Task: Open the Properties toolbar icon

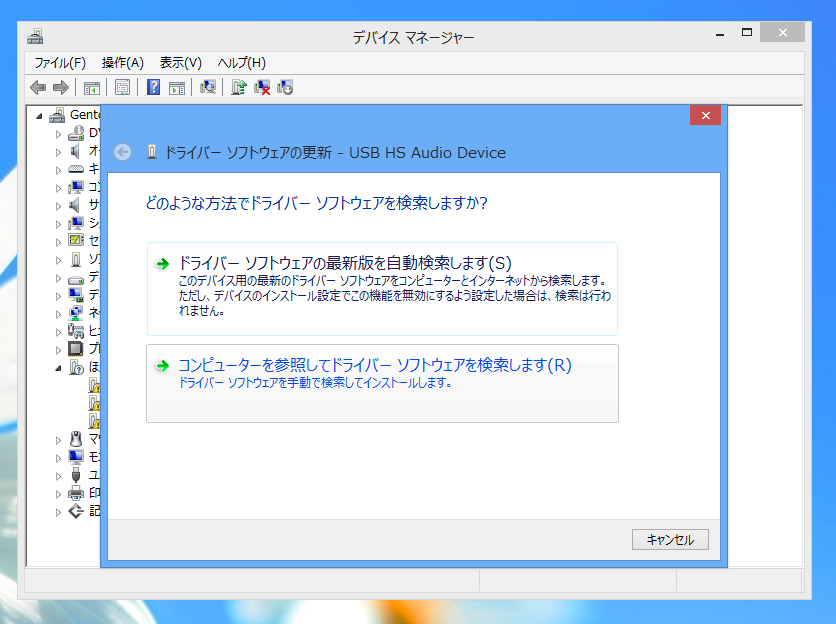Action: coord(123,87)
